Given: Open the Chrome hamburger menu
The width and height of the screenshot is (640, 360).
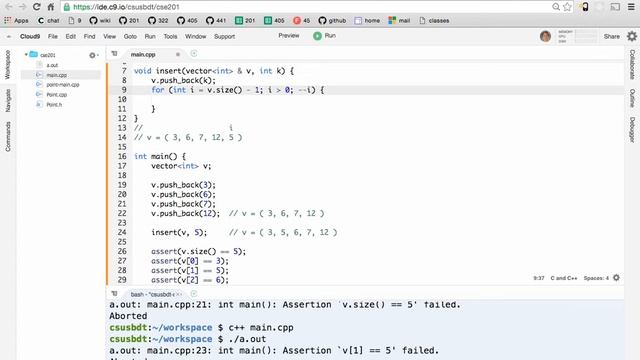Looking at the screenshot, I should 631,7.
